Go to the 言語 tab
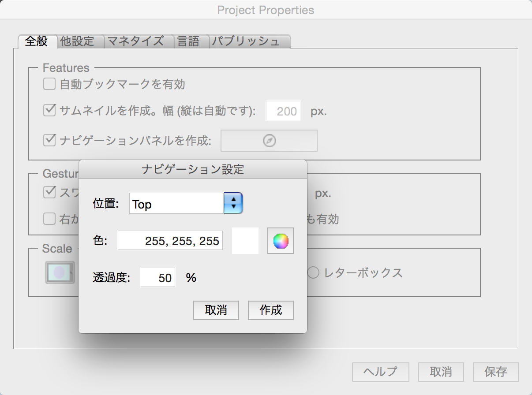 tap(188, 41)
